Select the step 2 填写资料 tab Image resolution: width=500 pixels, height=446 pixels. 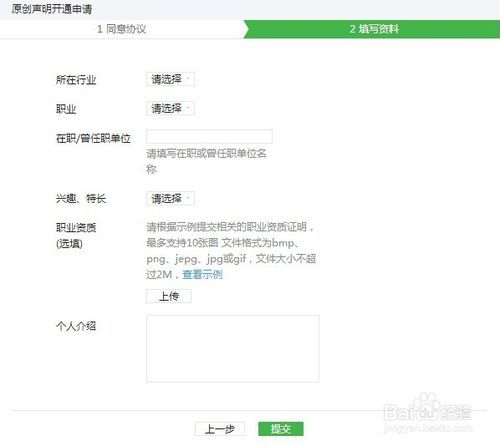[374, 29]
